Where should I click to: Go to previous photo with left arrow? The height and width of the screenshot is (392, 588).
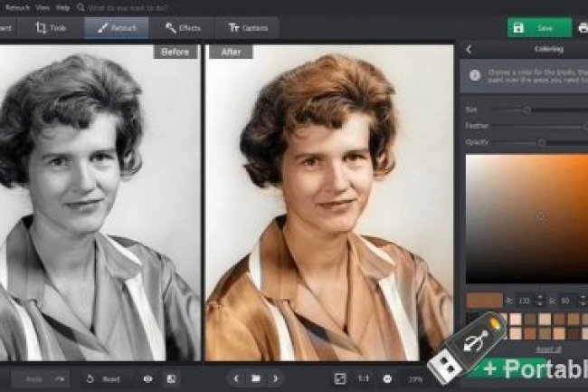coord(237,378)
